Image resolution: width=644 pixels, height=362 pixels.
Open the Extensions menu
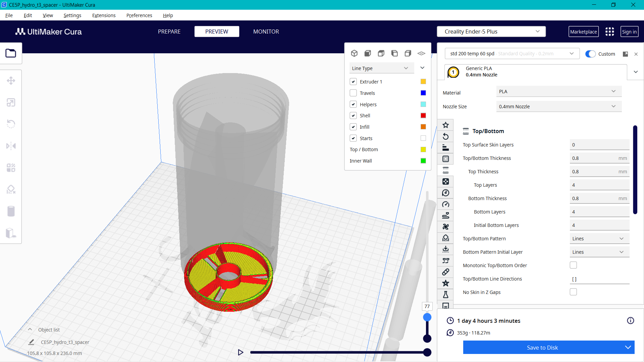(x=104, y=15)
